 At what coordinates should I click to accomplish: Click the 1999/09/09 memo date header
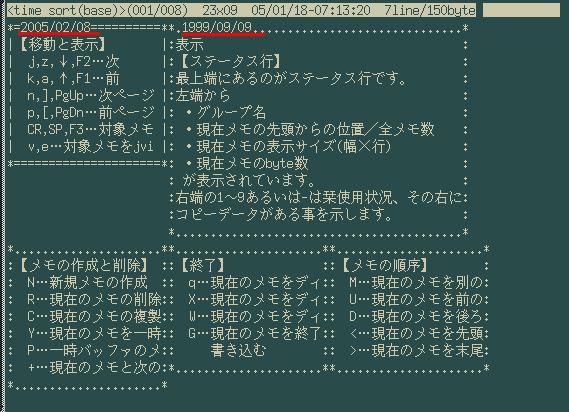[217, 27]
